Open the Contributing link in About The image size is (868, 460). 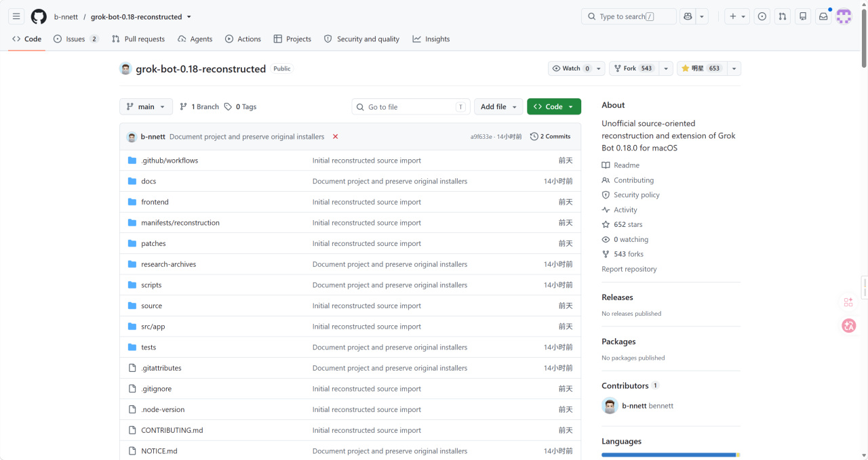click(x=628, y=180)
